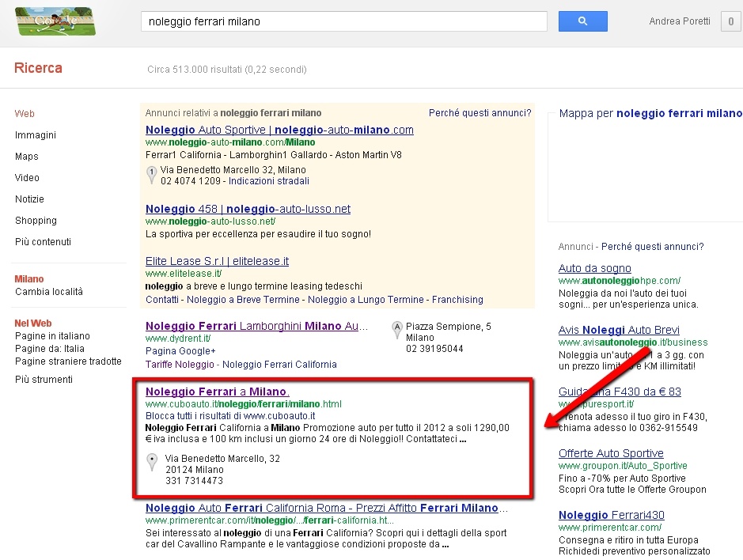
Task: Open ad Guida una F430 da € 83
Action: (x=620, y=392)
